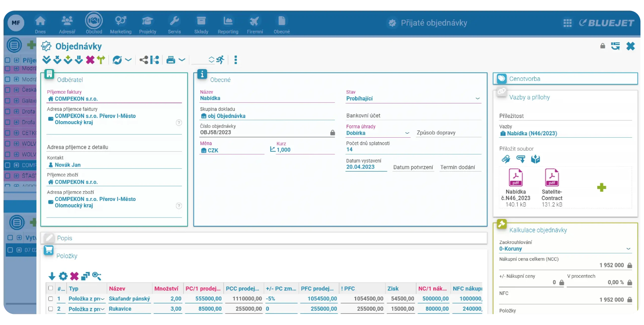Screen dimensions: 644x325
Task: Click the red delete X in main toolbar
Action: pos(90,60)
